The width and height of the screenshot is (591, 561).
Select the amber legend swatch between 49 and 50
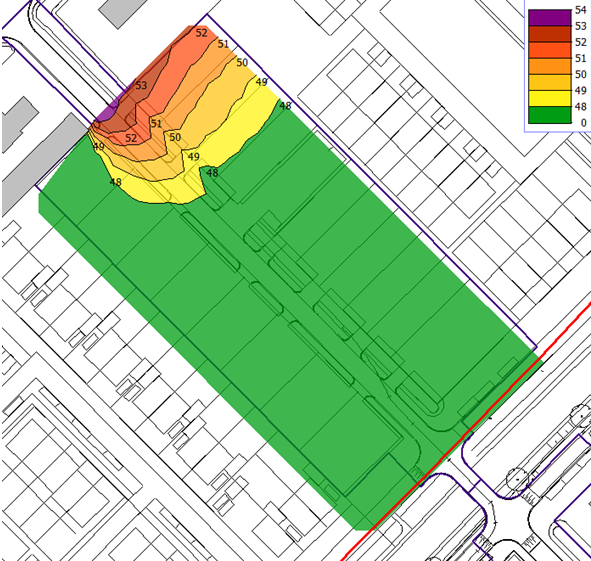click(550, 83)
